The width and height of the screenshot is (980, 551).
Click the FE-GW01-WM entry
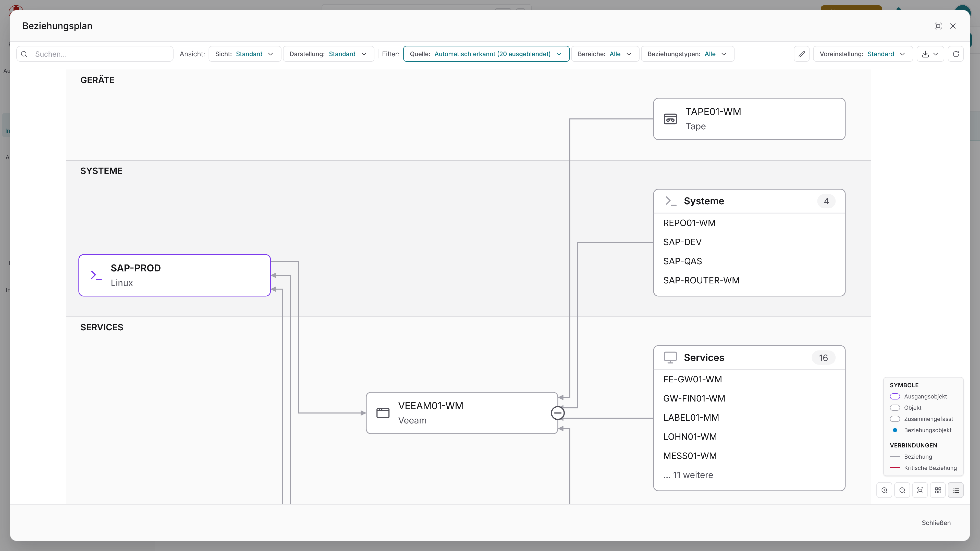692,379
